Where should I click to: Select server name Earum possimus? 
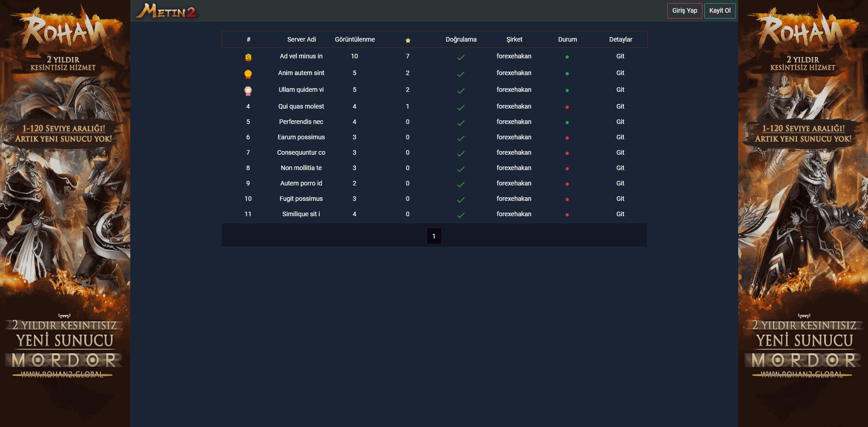tap(301, 137)
